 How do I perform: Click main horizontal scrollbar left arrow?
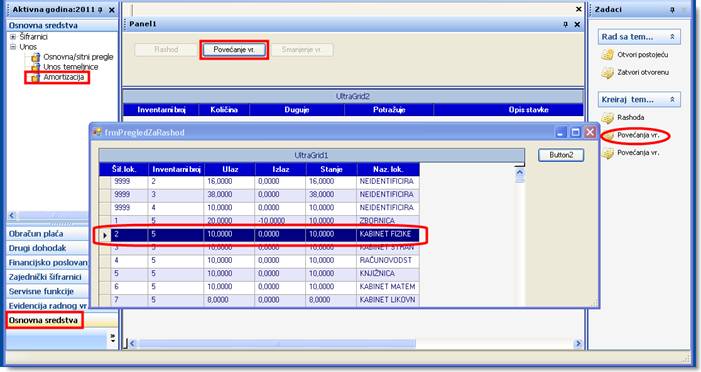pos(132,344)
